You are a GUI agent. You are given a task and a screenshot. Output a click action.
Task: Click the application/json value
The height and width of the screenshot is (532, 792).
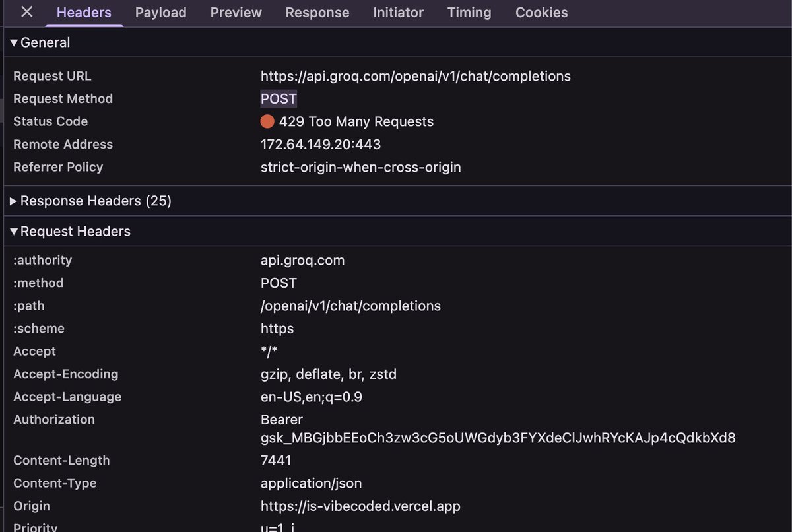[312, 483]
